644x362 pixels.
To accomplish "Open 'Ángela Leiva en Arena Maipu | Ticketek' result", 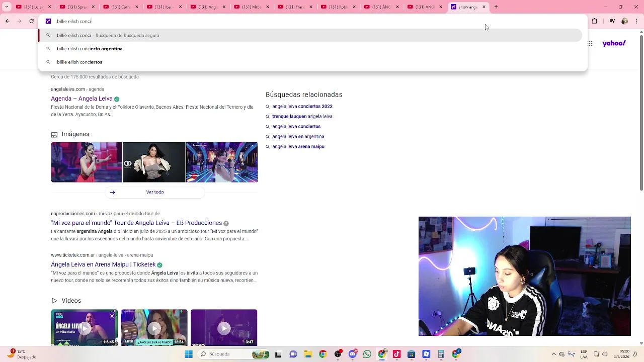I will click(x=103, y=264).
